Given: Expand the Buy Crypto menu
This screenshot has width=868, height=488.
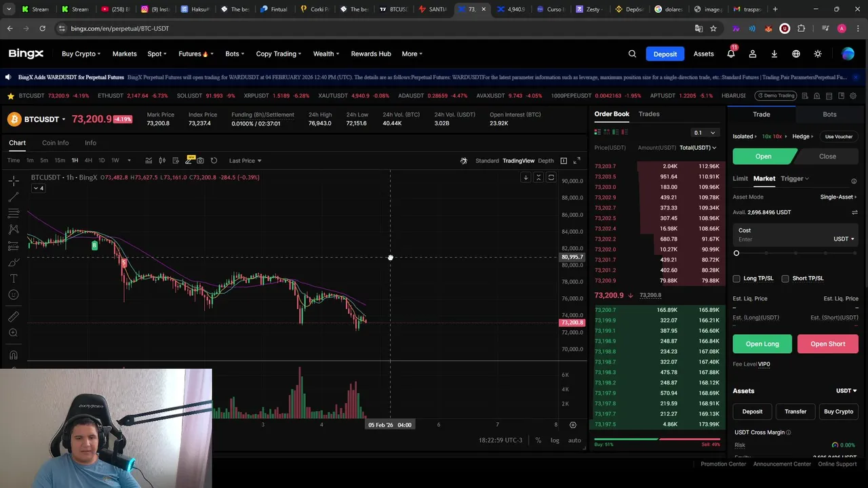Looking at the screenshot, I should point(81,54).
